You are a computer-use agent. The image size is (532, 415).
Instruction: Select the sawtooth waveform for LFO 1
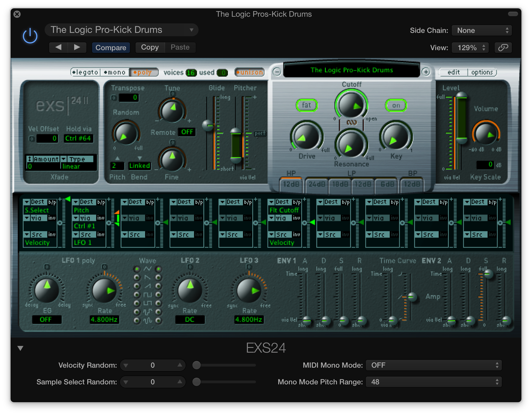tap(137, 285)
